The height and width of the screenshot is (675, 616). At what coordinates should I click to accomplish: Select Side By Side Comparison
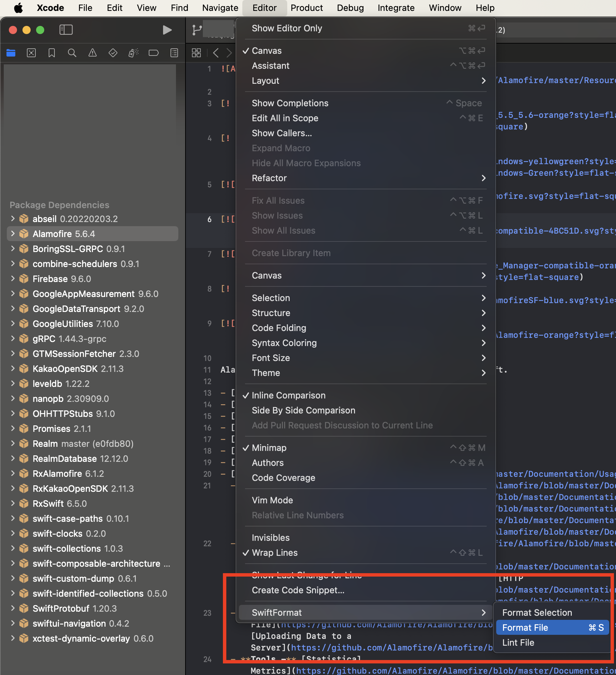coord(366,410)
